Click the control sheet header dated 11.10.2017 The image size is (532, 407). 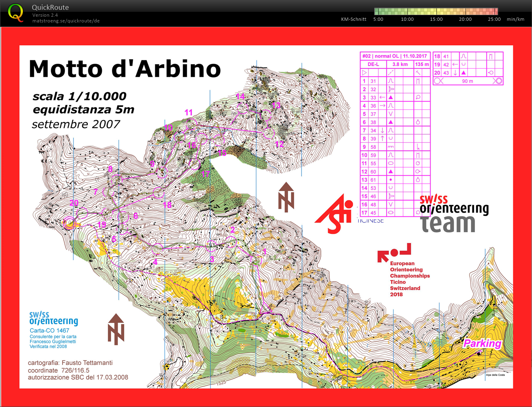tap(395, 56)
